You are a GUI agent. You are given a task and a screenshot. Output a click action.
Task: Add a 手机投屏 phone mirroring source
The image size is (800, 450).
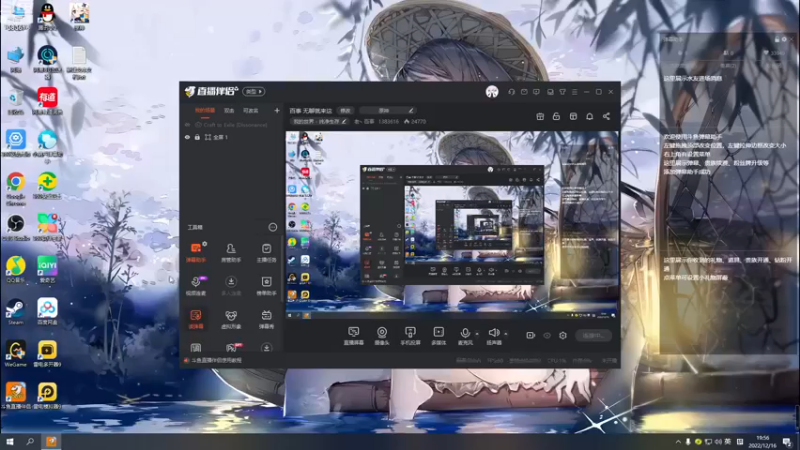(410, 336)
